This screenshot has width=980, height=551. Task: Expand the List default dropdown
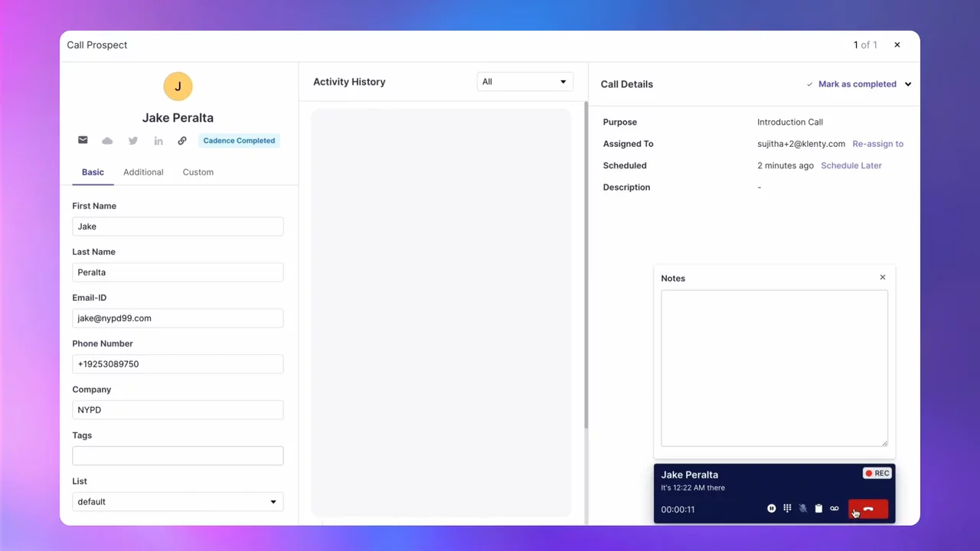tap(178, 502)
